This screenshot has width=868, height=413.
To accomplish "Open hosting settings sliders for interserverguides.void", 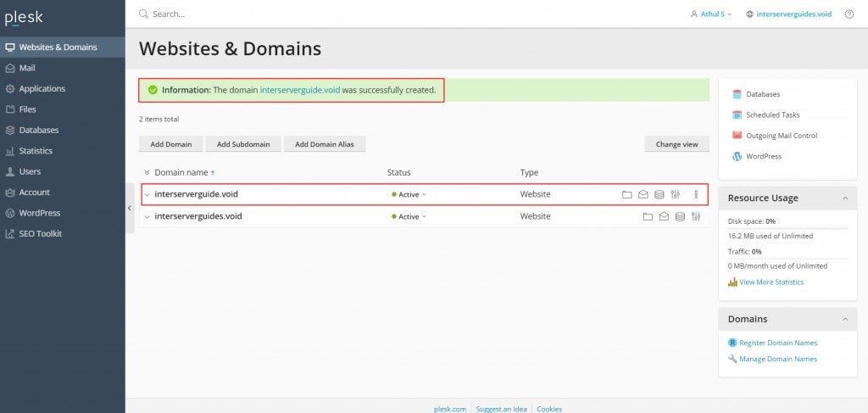I will (696, 216).
